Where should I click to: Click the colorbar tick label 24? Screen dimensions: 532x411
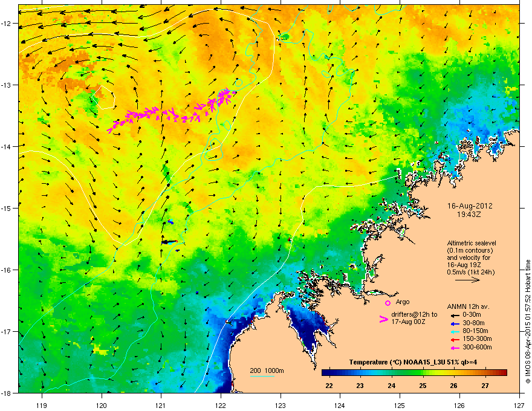click(392, 386)
